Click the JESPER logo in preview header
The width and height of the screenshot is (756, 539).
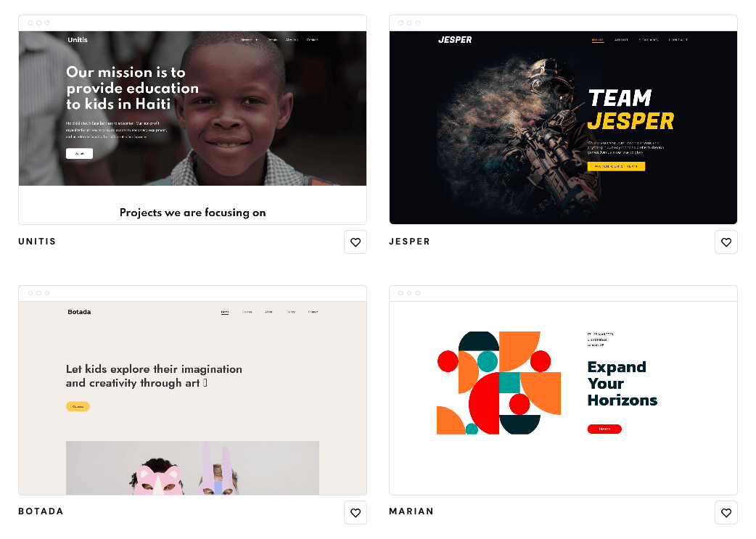455,40
